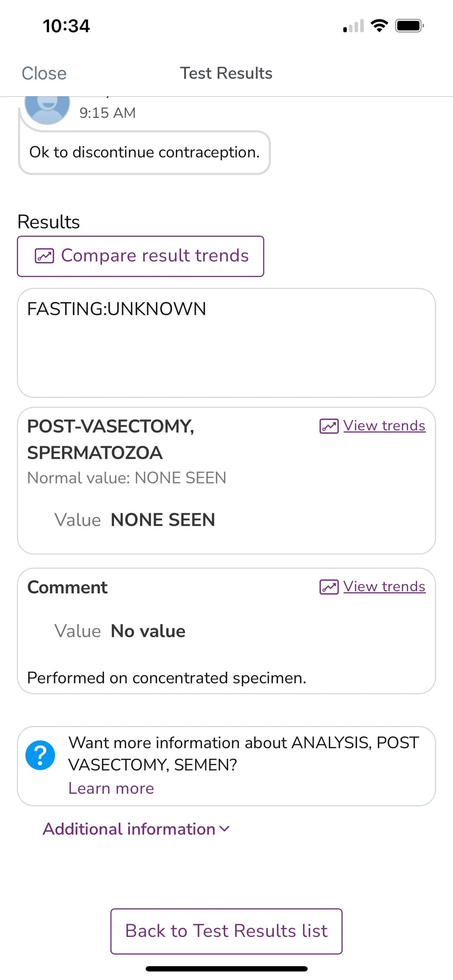Click the chevron next to Additional information

[x=225, y=829]
